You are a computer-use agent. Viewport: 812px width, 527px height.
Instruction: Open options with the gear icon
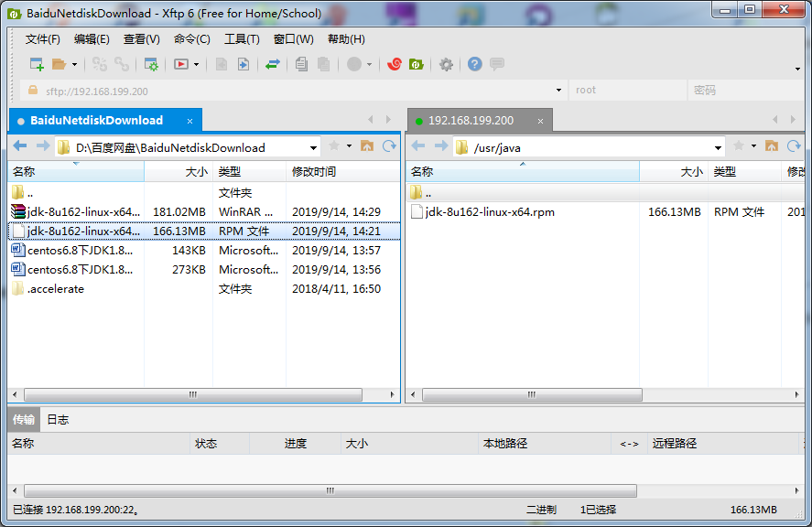point(446,64)
